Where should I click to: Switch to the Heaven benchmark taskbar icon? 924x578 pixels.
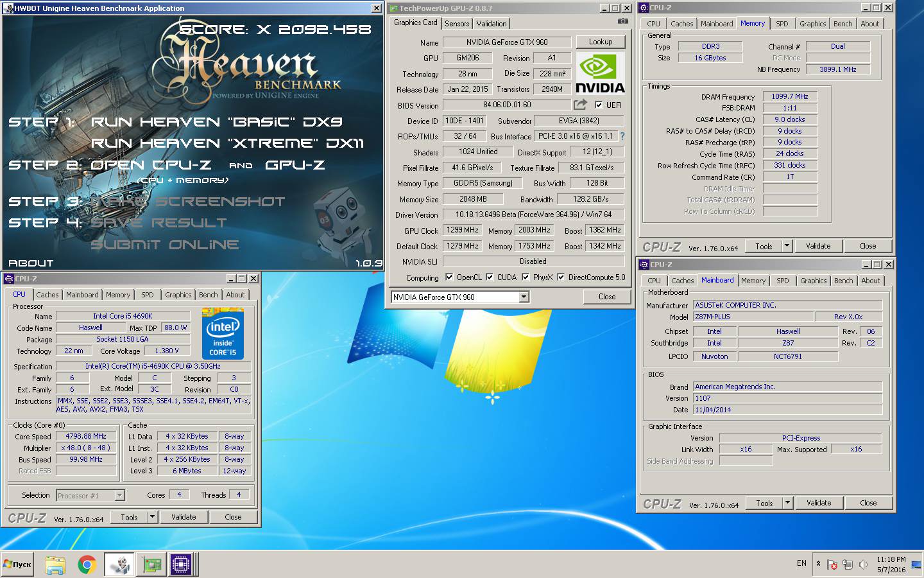click(119, 565)
